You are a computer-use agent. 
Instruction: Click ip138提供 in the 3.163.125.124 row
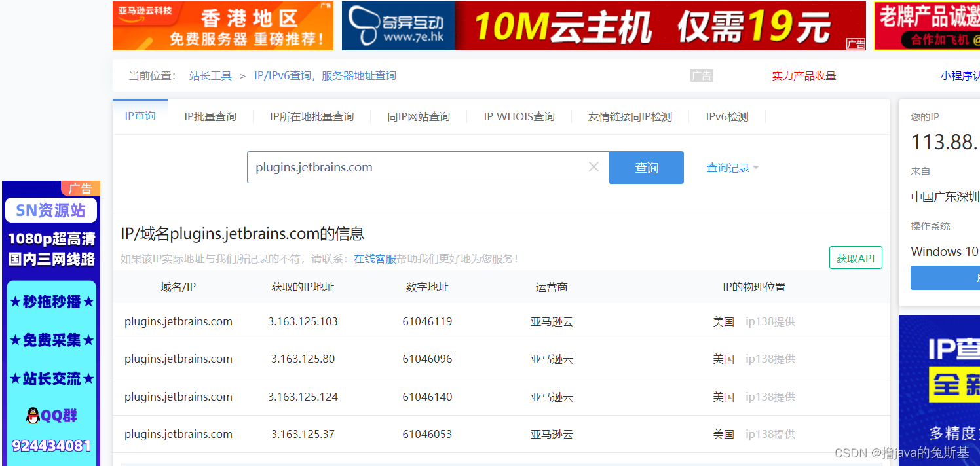point(770,397)
